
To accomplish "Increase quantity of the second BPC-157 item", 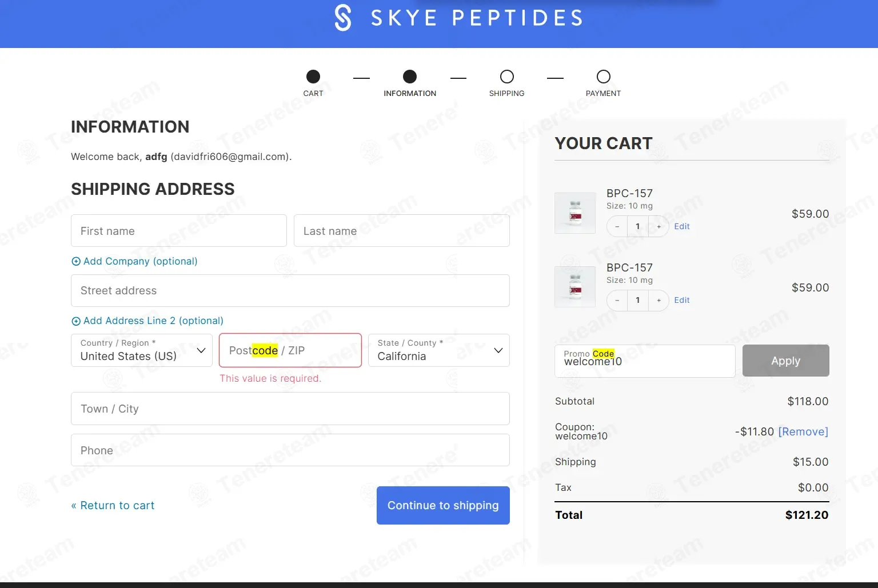I will [x=658, y=300].
